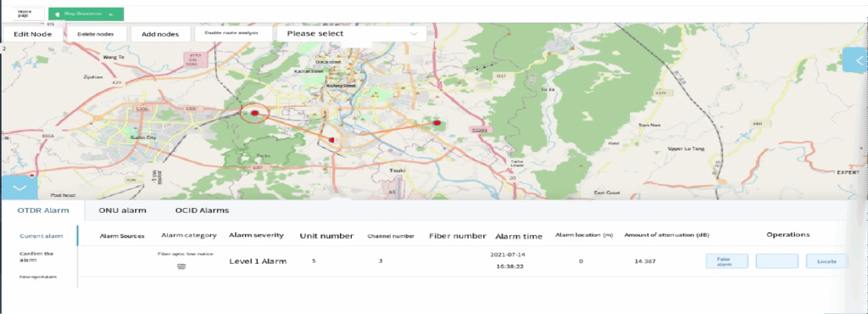This screenshot has width=868, height=314.
Task: Select Current alarm in sidebar
Action: coord(42,236)
